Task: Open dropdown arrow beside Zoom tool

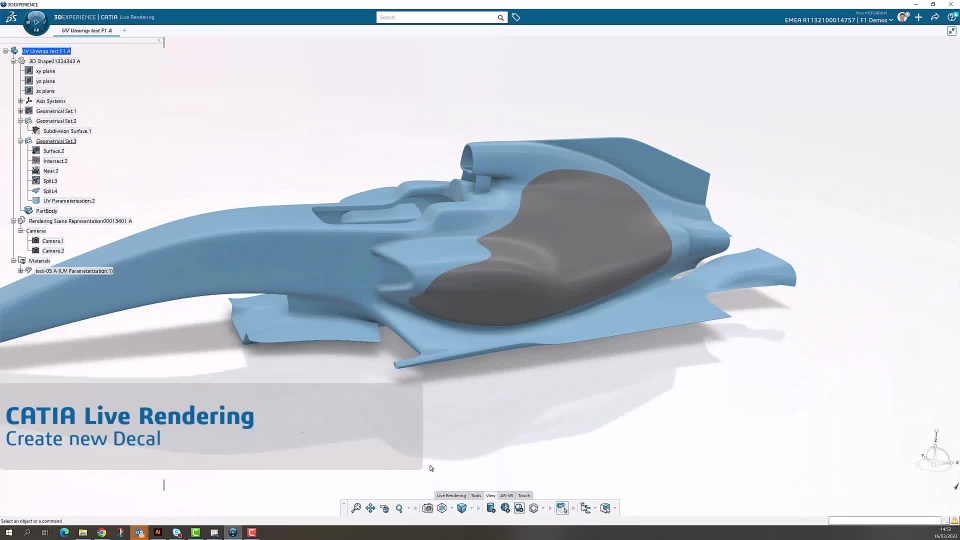Action: [x=408, y=508]
